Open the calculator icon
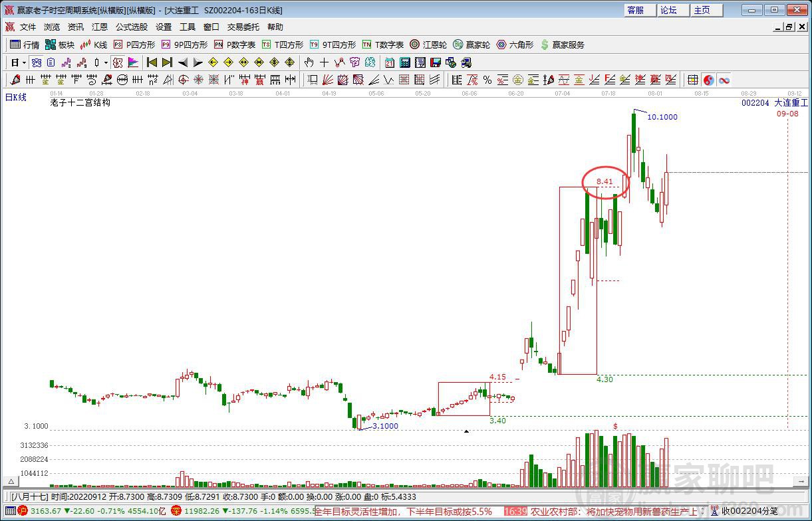 tap(404, 62)
